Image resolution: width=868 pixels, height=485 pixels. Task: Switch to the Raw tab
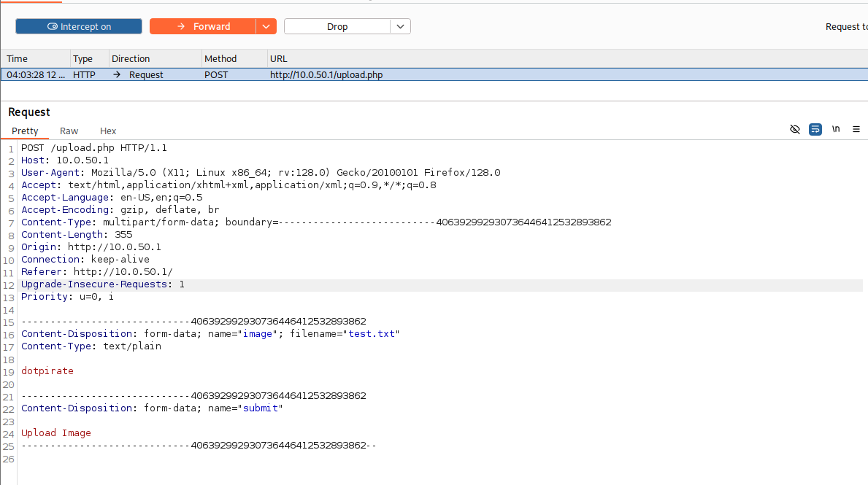(x=69, y=131)
